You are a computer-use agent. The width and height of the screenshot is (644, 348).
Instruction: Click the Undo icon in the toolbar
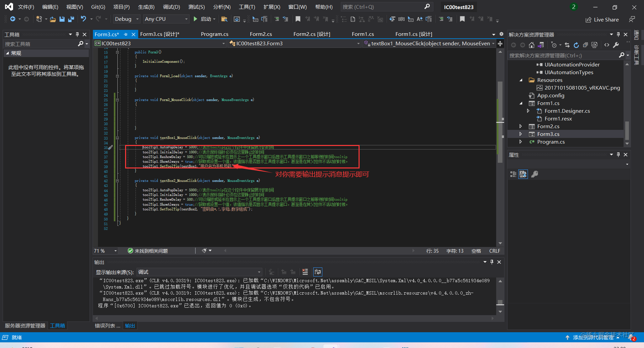click(84, 19)
